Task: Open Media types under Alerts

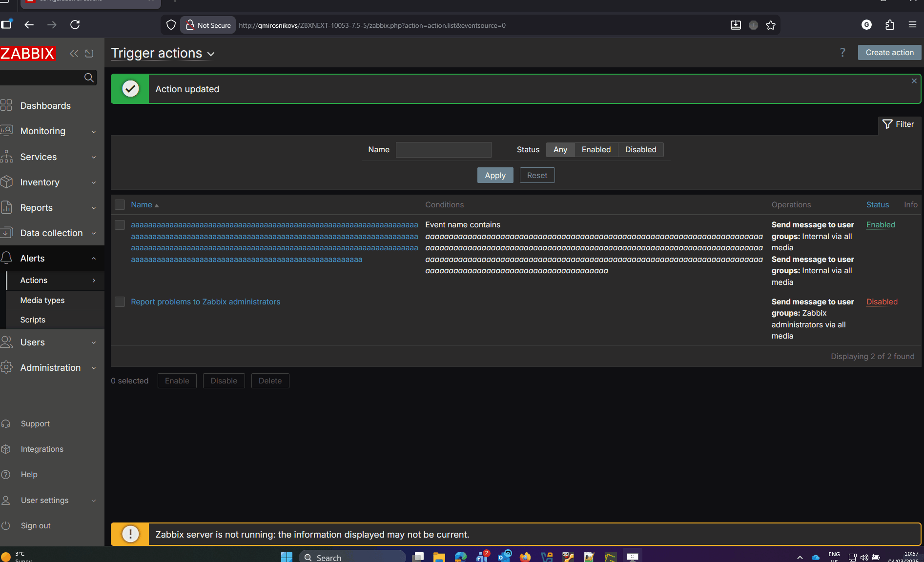Action: (42, 301)
